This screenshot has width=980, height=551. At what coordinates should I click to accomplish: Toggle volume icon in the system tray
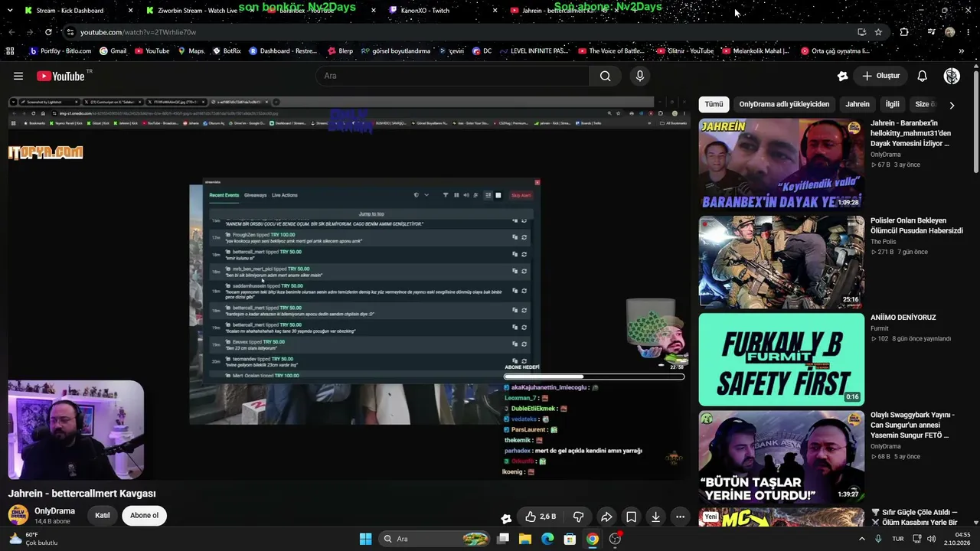pyautogui.click(x=933, y=539)
